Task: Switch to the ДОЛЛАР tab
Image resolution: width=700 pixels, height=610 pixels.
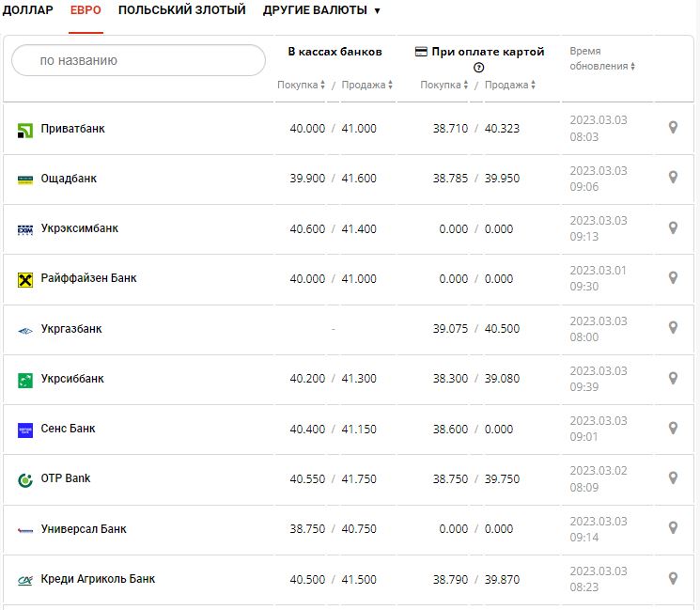Action: click(28, 10)
